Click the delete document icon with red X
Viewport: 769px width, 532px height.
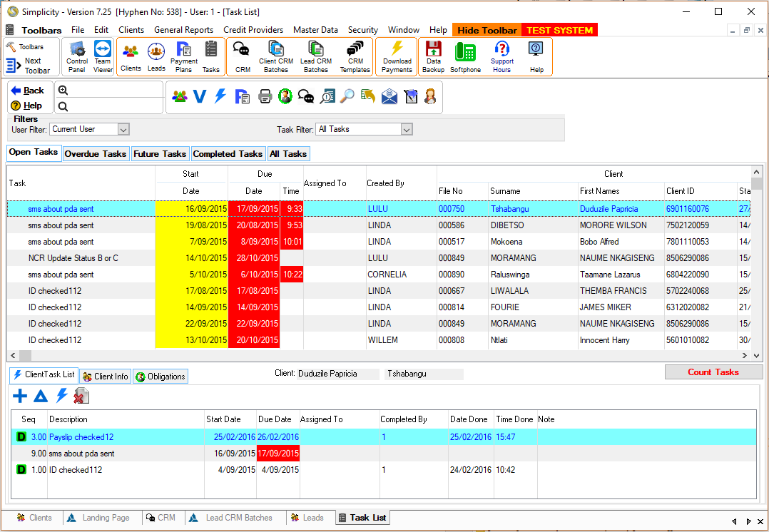click(x=81, y=397)
